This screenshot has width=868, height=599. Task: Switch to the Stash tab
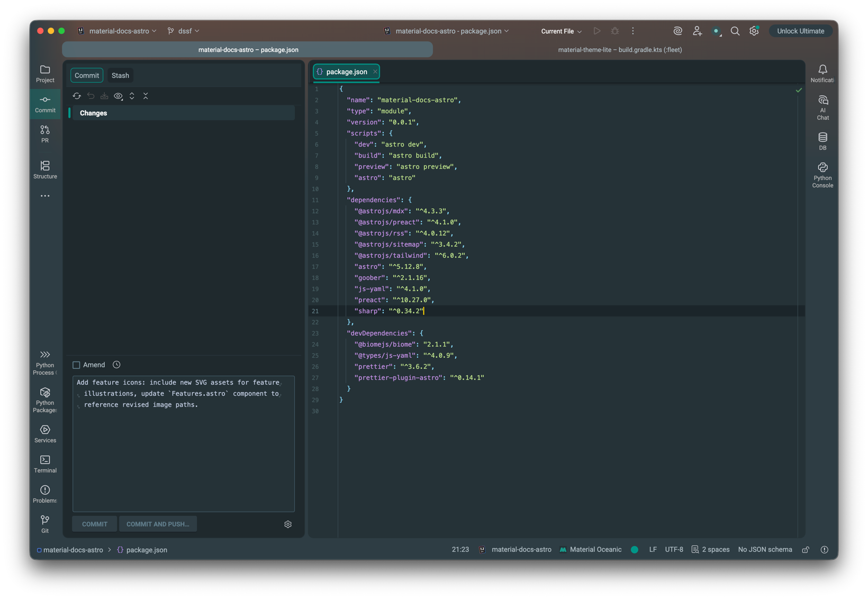(x=120, y=76)
